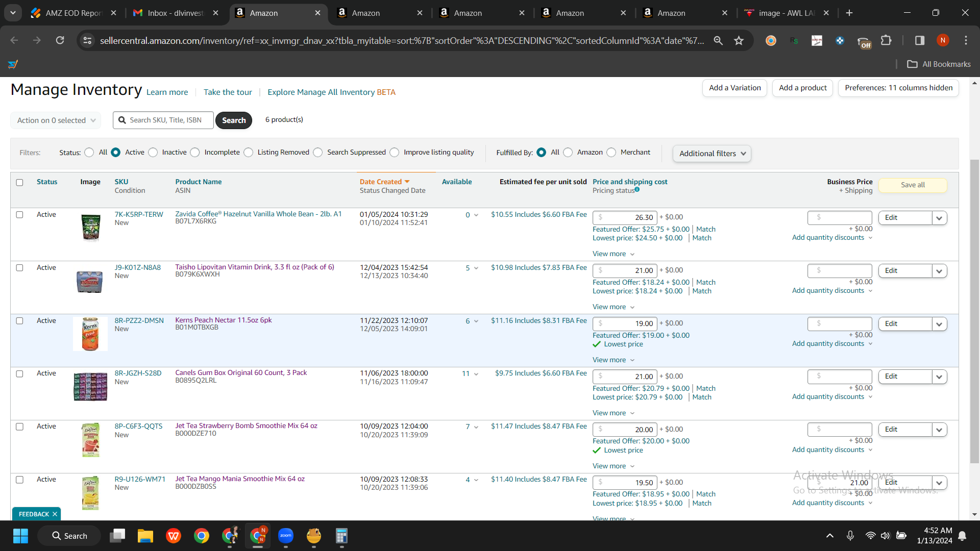Check the Kerns Peach Nectar row checkbox
Viewport: 980px width, 551px height.
pos(19,321)
